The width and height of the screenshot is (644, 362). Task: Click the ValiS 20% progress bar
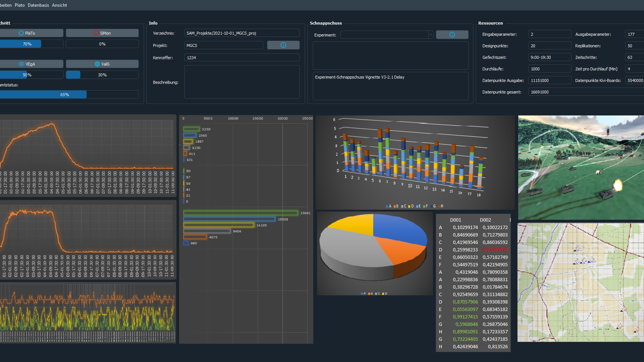pyautogui.click(x=102, y=75)
